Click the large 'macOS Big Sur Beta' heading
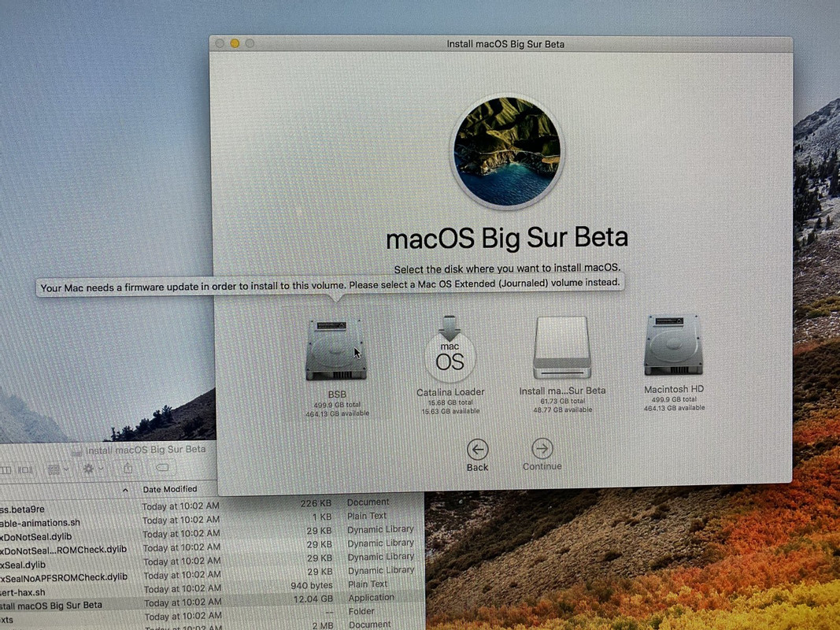840x630 pixels. 507,237
